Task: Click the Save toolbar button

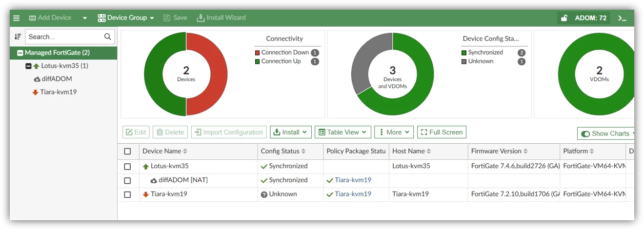Action: point(175,18)
